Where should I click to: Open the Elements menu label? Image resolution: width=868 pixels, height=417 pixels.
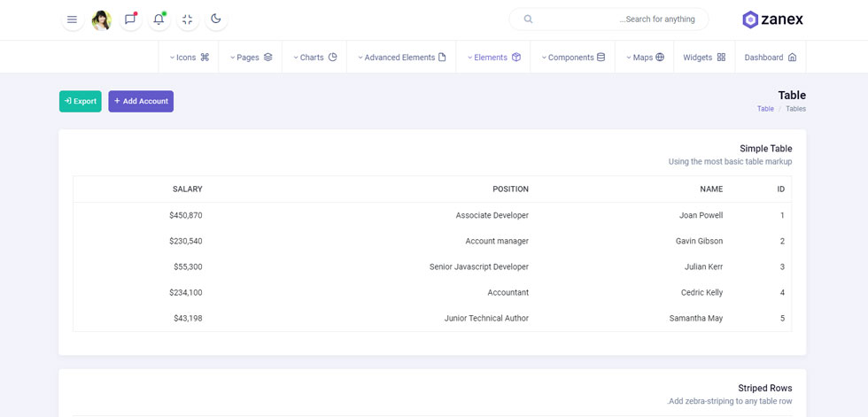point(491,58)
